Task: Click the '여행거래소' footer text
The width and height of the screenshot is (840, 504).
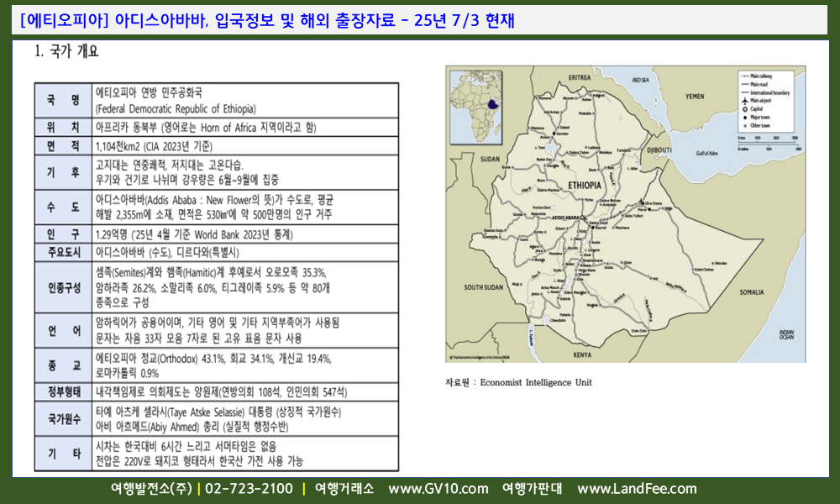Action: point(344,489)
